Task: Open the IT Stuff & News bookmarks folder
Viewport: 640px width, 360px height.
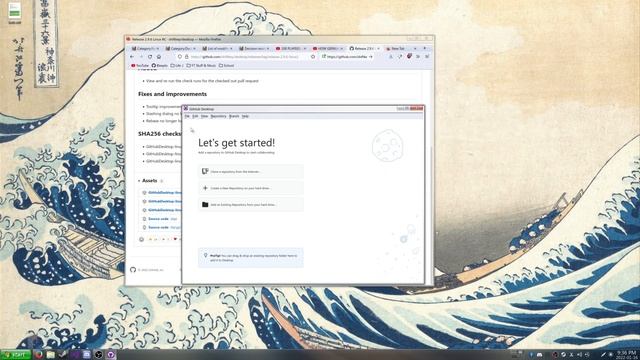Action: coord(201,65)
